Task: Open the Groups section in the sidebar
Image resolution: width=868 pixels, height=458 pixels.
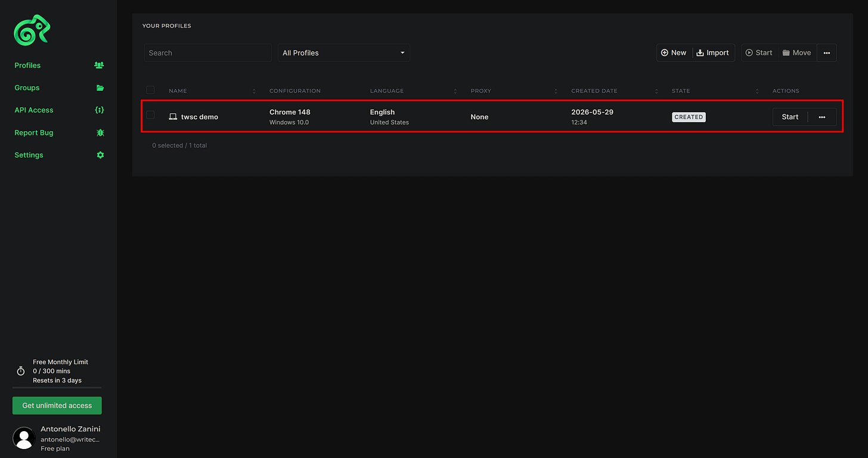Action: [x=27, y=88]
